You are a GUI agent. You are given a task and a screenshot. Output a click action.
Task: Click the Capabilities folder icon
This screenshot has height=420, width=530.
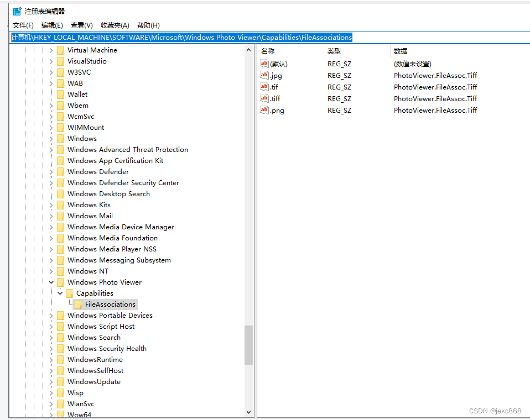tap(69, 293)
